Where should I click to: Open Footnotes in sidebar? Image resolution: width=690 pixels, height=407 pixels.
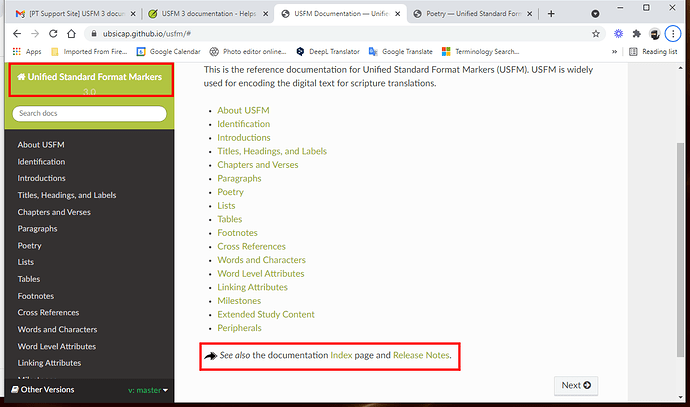tap(36, 296)
